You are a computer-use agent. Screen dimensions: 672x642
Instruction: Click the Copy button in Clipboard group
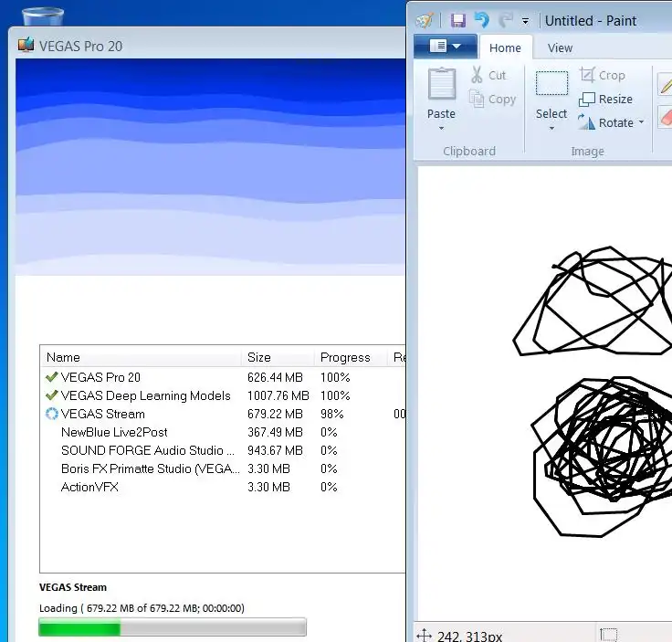click(492, 99)
